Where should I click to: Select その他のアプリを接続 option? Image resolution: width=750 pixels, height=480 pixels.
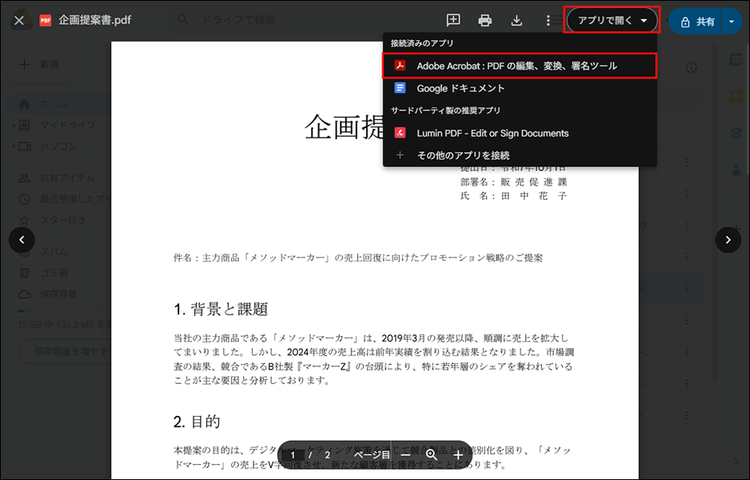(x=463, y=155)
